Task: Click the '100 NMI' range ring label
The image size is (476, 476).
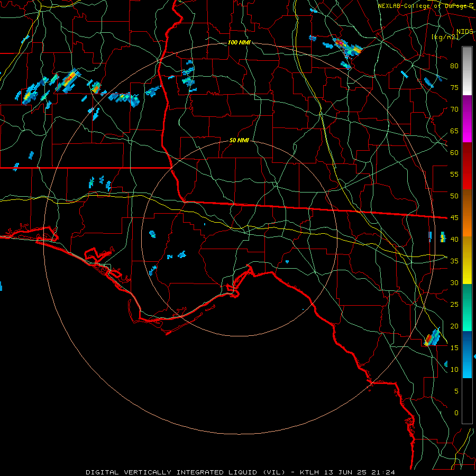Action: pos(239,42)
